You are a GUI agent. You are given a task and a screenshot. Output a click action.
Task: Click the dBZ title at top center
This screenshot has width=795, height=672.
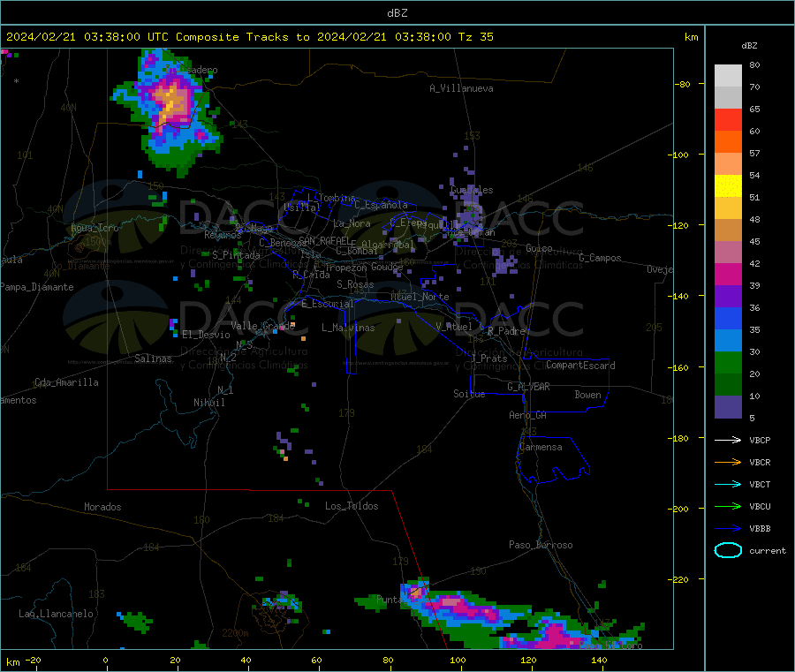click(x=397, y=13)
